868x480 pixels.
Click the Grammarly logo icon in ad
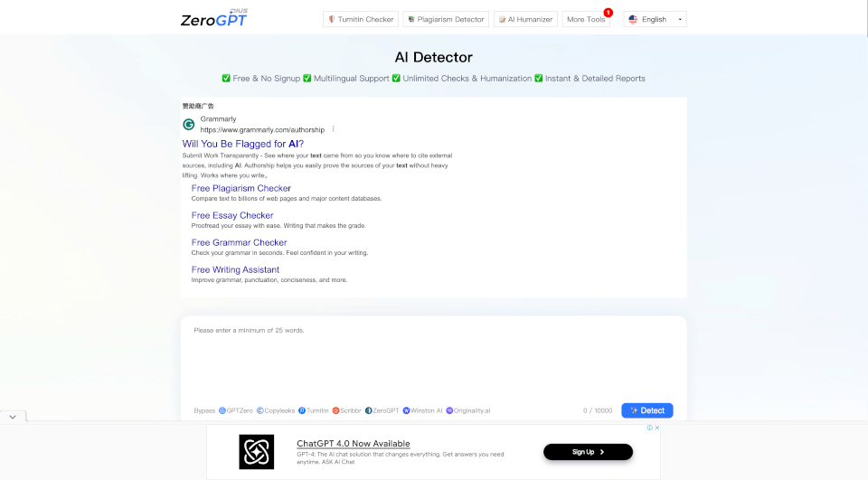(189, 125)
